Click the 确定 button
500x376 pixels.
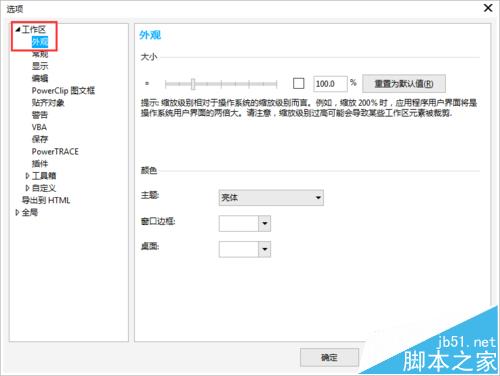(x=329, y=358)
